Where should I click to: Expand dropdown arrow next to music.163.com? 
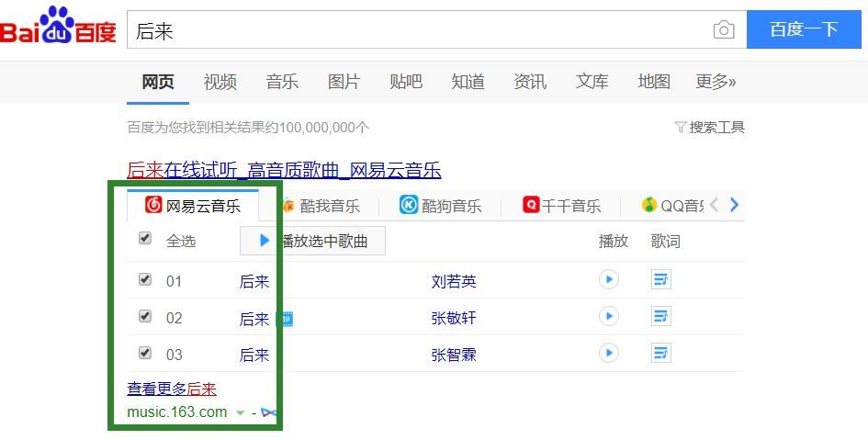tap(240, 412)
